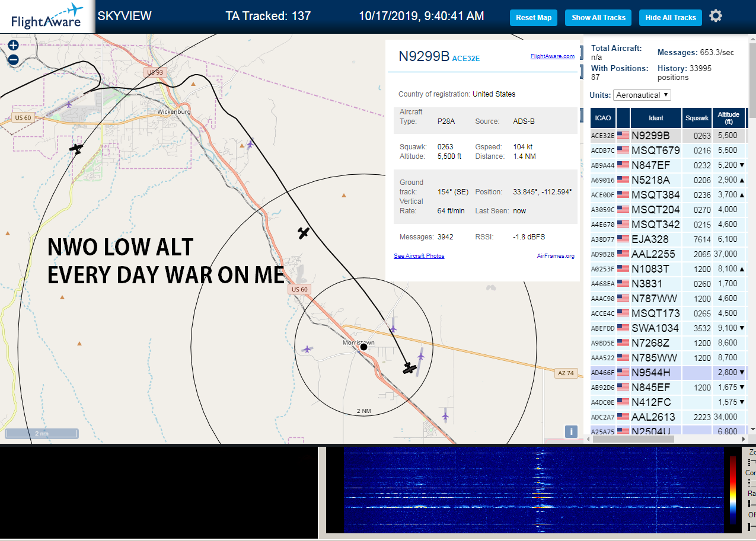Select purple aircraft icon east of Wickenburg
This screenshot has height=541, width=756.
coord(250,143)
